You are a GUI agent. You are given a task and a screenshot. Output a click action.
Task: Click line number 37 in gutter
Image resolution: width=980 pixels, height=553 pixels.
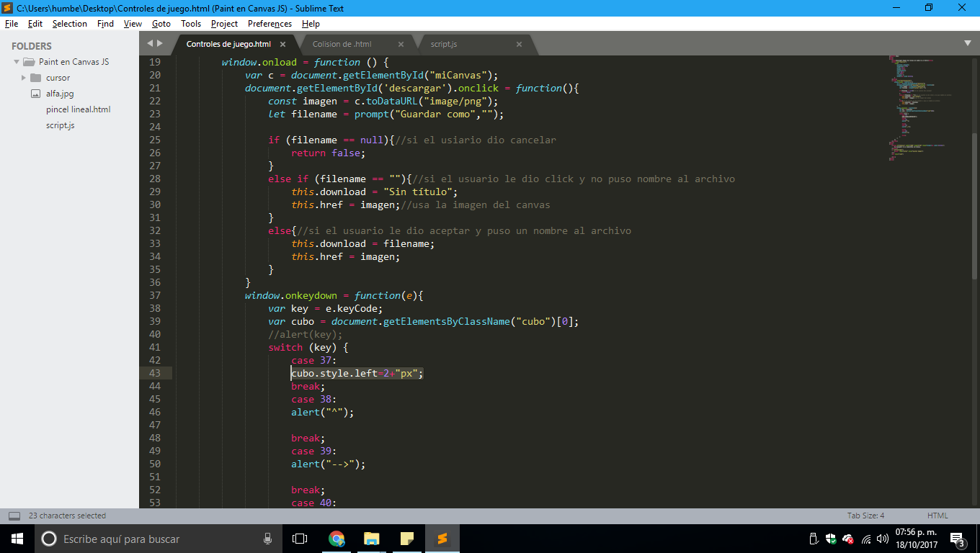(x=155, y=295)
